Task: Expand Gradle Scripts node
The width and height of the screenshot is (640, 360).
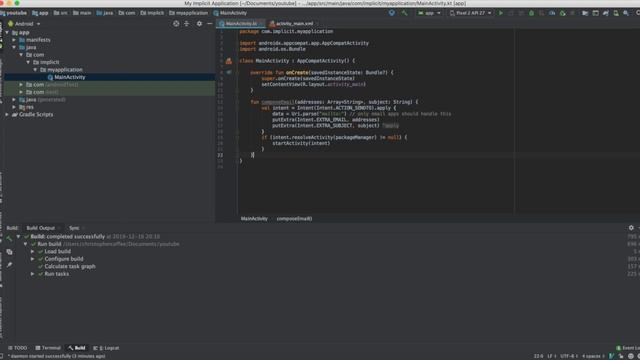Action: (x=7, y=114)
